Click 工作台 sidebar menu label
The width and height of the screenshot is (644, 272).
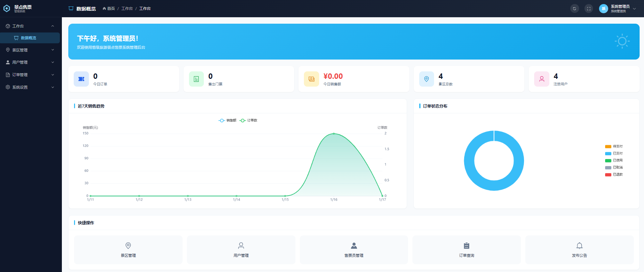[18, 26]
